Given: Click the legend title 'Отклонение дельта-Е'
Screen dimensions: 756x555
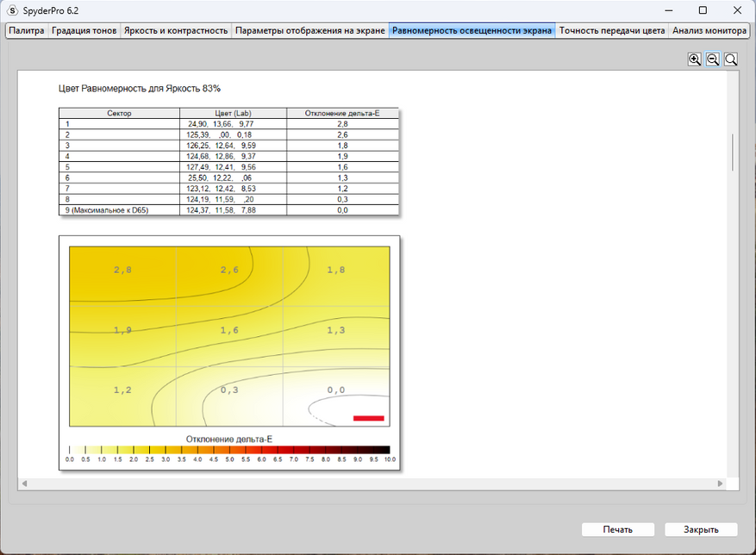Looking at the screenshot, I should tap(229, 440).
